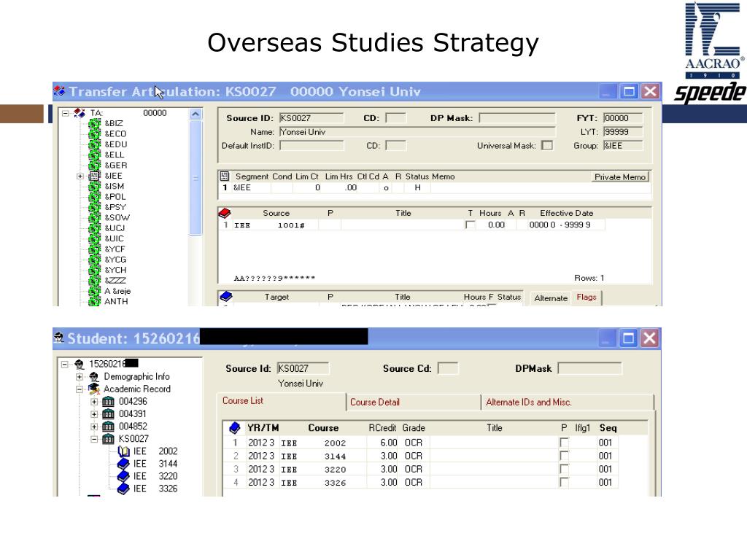The height and width of the screenshot is (560, 747).
Task: Open the Flags tab
Action: [x=587, y=297]
